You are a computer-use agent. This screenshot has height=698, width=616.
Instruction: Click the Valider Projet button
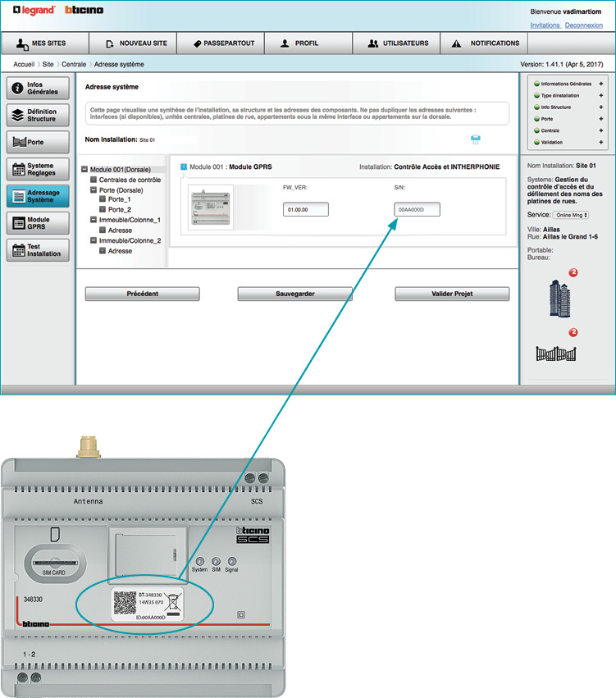point(452,294)
